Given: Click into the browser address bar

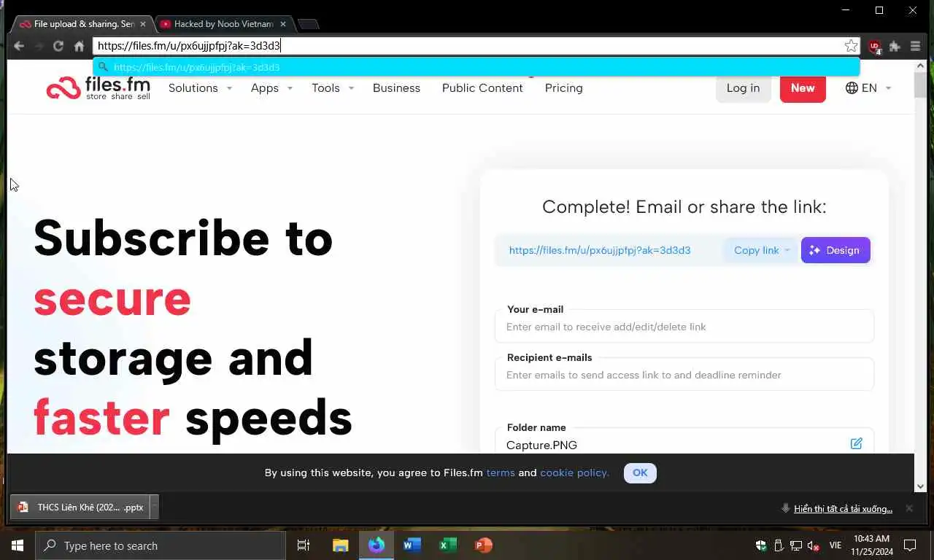Looking at the screenshot, I should pyautogui.click(x=467, y=46).
